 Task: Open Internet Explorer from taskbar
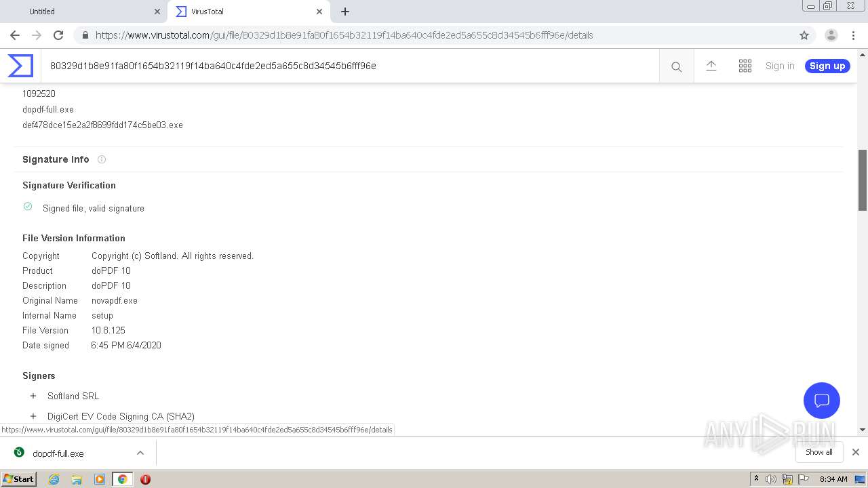click(54, 479)
